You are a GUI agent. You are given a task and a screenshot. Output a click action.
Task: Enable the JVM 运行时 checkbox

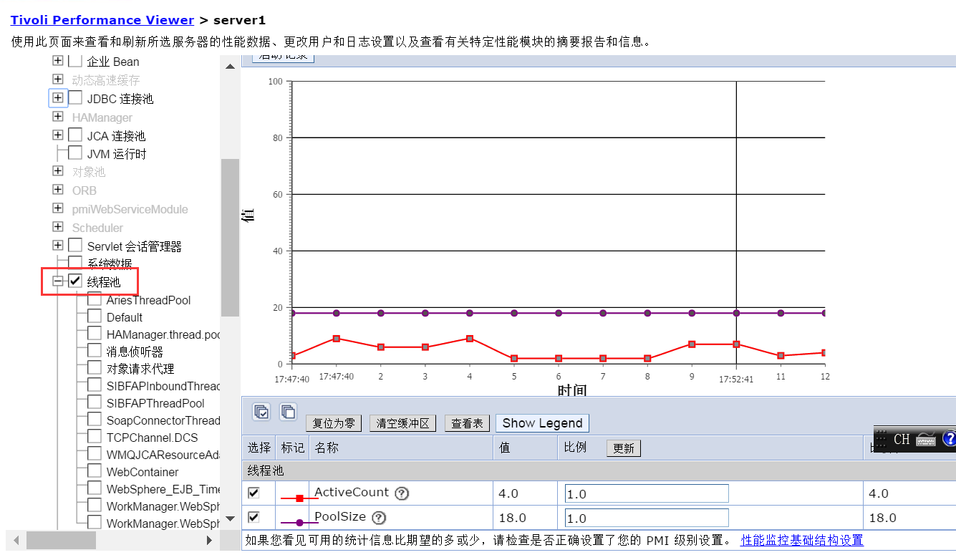(x=75, y=153)
